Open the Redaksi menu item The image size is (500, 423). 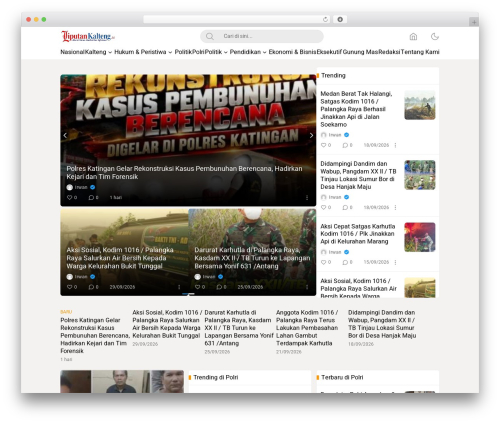[x=389, y=52]
